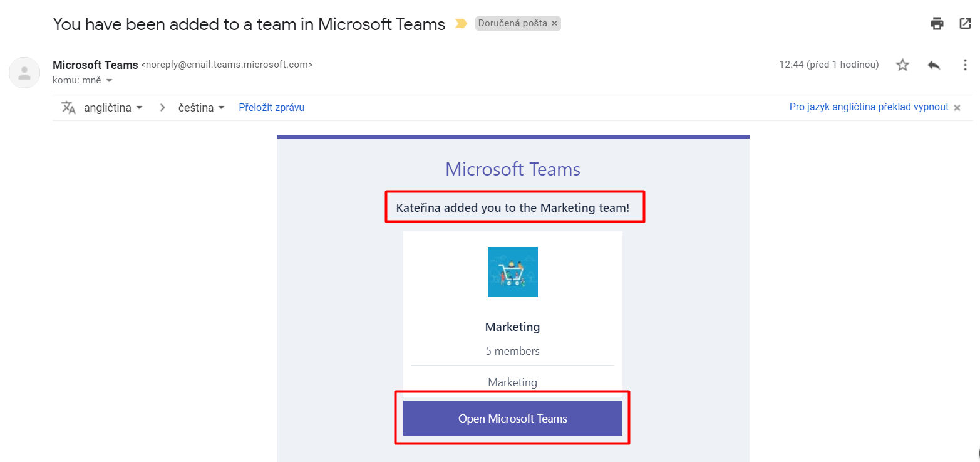The height and width of the screenshot is (462, 980).
Task: Click the translate language icon
Action: [68, 107]
